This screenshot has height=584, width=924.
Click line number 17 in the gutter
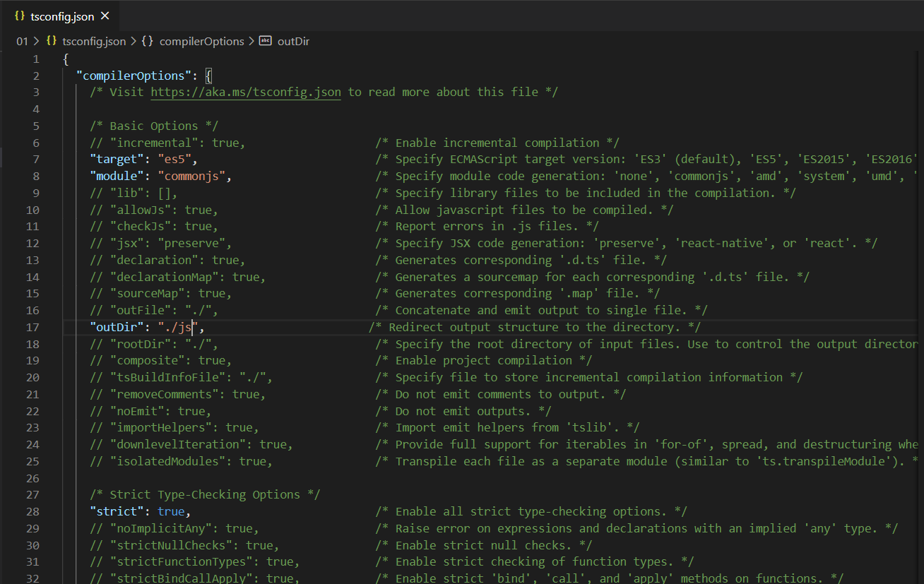(x=32, y=327)
